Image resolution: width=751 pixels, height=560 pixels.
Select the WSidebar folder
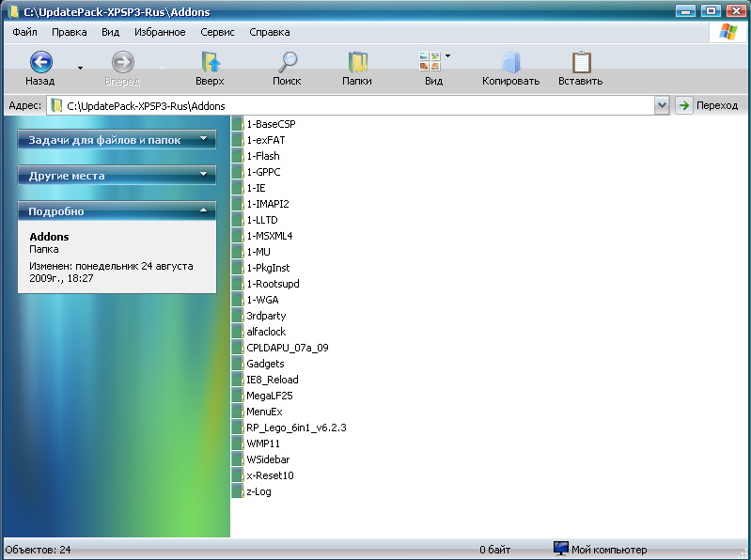click(267, 459)
